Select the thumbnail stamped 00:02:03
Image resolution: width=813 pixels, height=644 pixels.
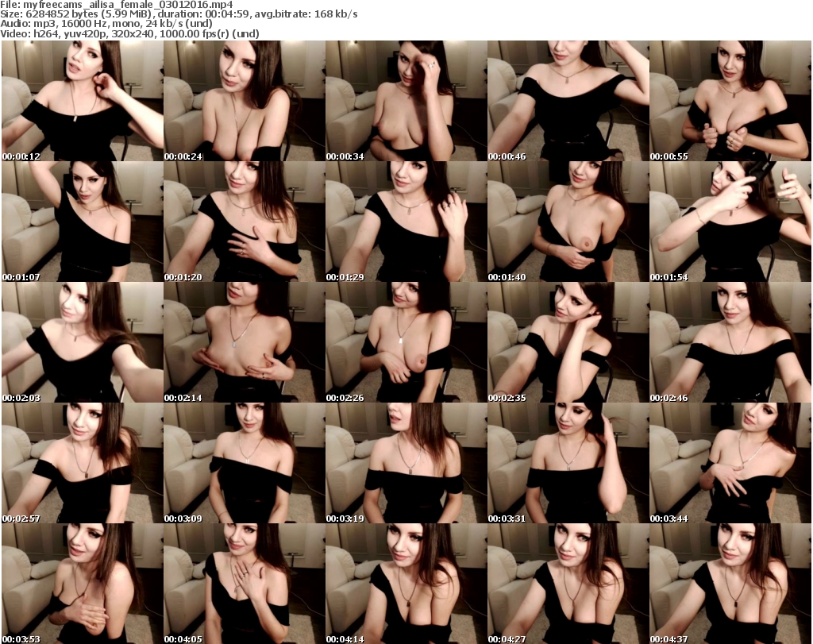[83, 343]
